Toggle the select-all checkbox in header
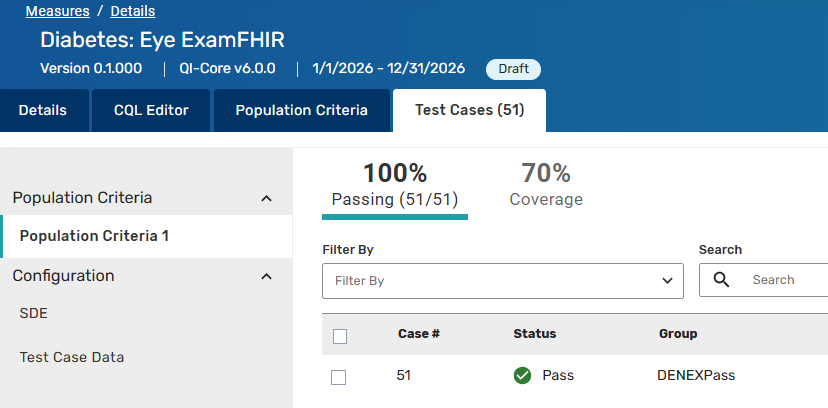 (340, 336)
